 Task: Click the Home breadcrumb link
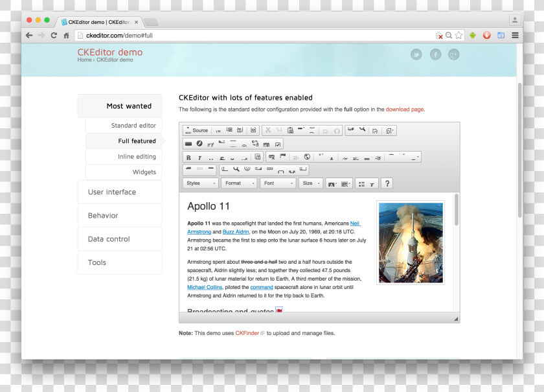pos(84,60)
